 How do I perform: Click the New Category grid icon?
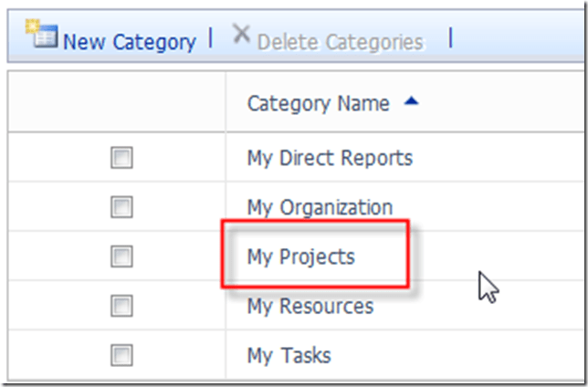click(x=42, y=37)
